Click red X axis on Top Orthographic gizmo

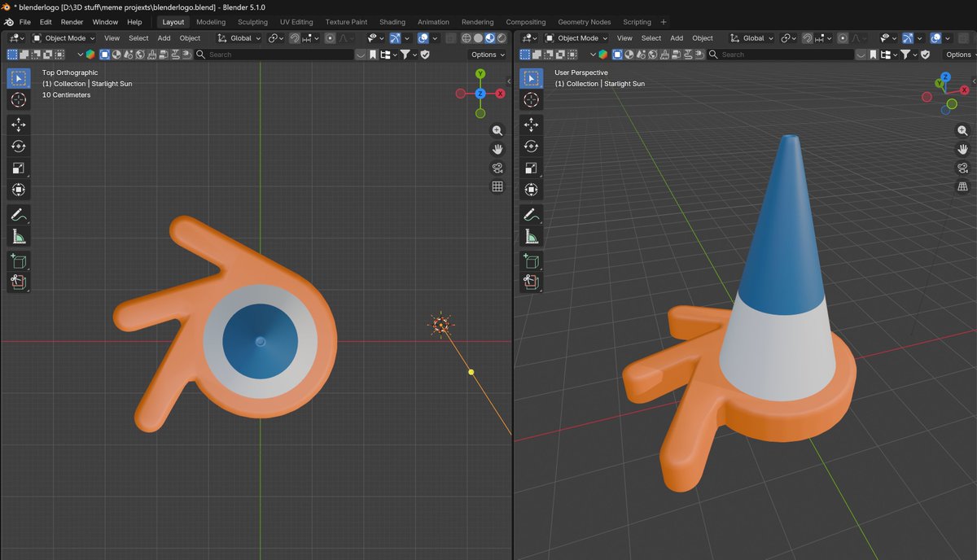click(500, 94)
